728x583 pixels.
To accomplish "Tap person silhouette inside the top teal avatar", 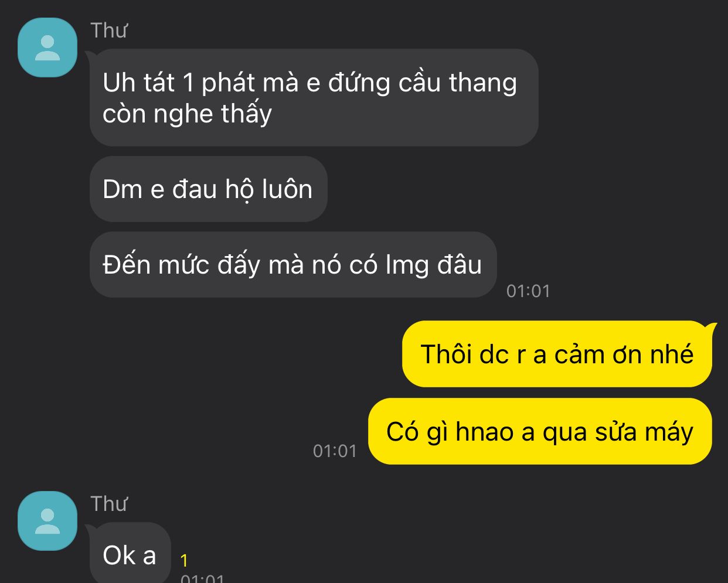I will pos(47,48).
